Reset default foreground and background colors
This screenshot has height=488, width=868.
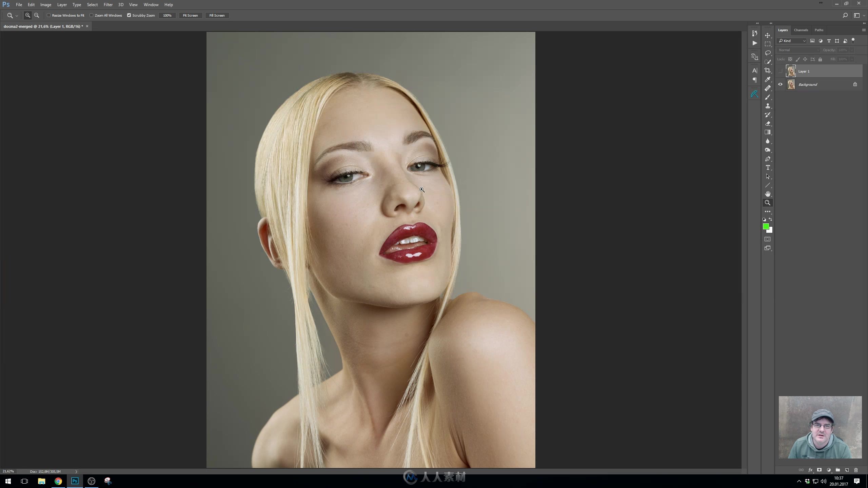click(764, 220)
